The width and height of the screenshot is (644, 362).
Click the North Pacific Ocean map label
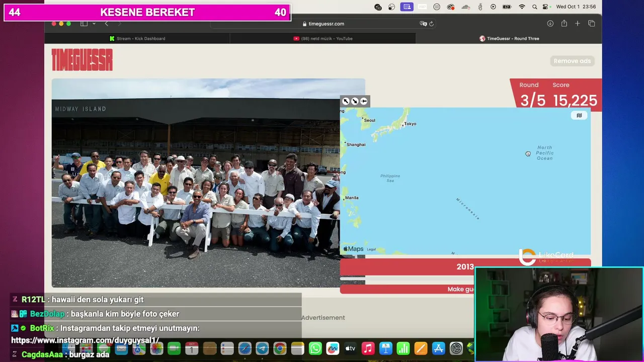tap(544, 153)
